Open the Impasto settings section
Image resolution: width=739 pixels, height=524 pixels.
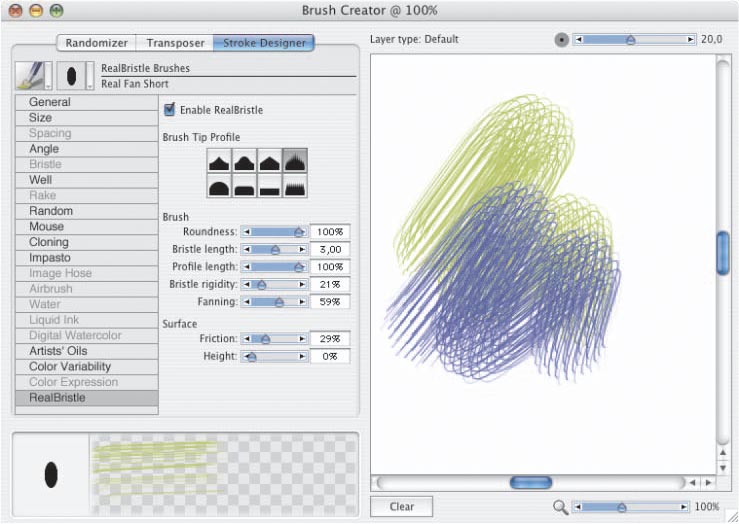(x=50, y=258)
